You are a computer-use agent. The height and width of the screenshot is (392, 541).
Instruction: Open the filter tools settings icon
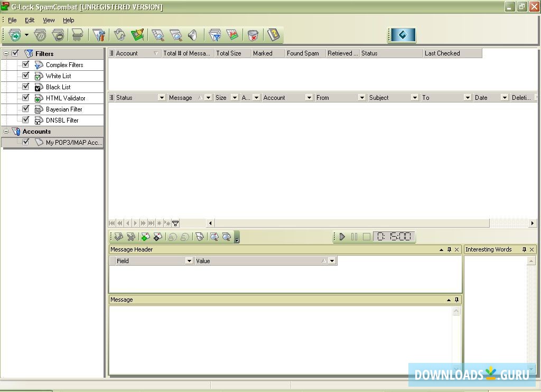(x=99, y=35)
